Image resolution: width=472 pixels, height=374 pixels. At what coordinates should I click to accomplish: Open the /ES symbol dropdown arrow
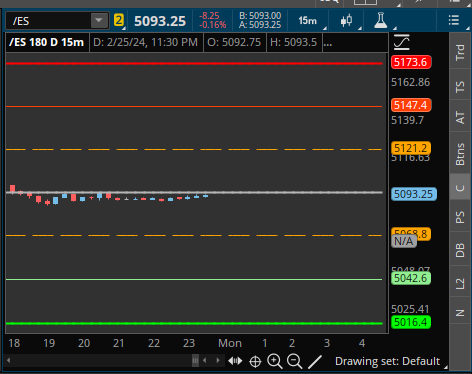[x=99, y=21]
